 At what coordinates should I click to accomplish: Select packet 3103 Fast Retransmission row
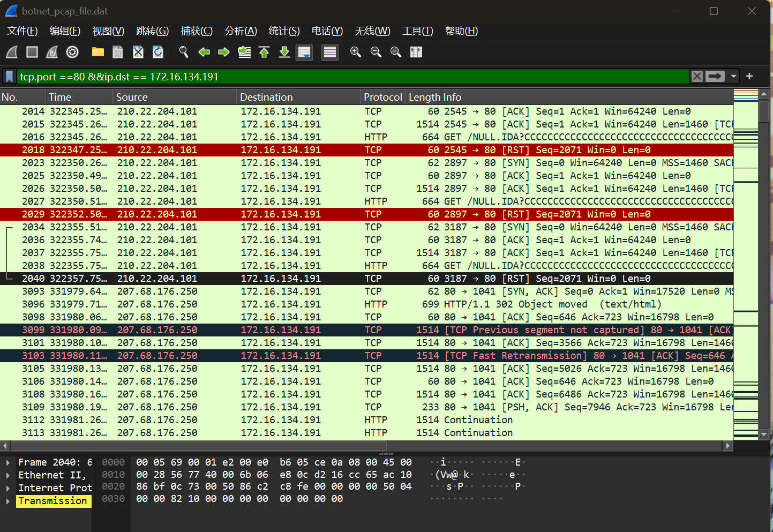[366, 356]
